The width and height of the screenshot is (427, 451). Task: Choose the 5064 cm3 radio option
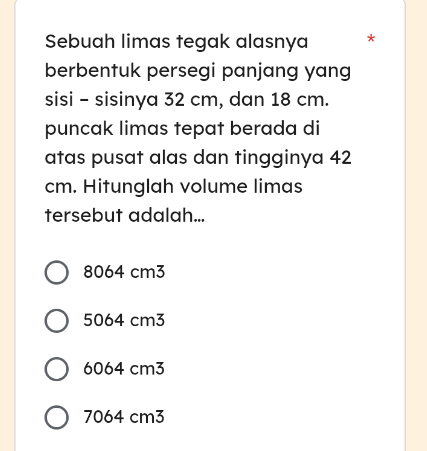point(57,321)
